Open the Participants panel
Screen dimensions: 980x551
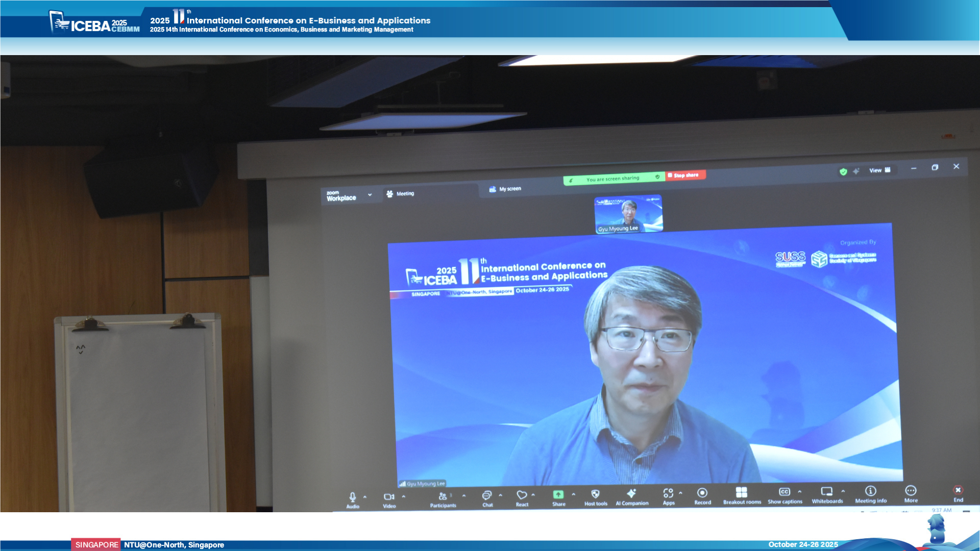443,496
